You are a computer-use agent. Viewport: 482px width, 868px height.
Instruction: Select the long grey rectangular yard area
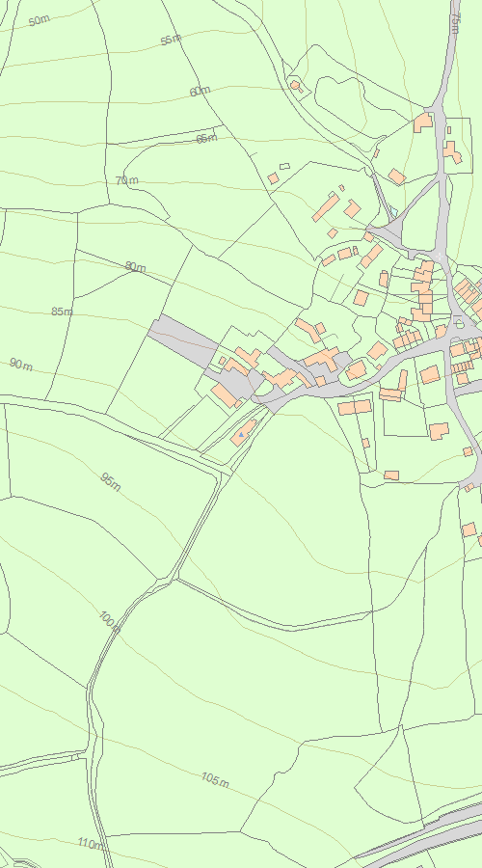[x=184, y=341]
